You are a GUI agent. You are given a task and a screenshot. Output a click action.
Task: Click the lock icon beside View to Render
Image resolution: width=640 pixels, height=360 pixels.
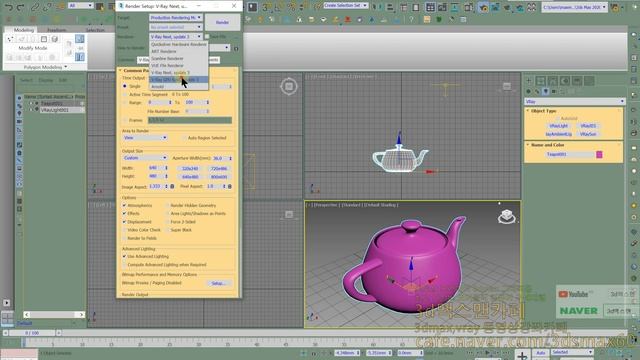click(x=236, y=48)
